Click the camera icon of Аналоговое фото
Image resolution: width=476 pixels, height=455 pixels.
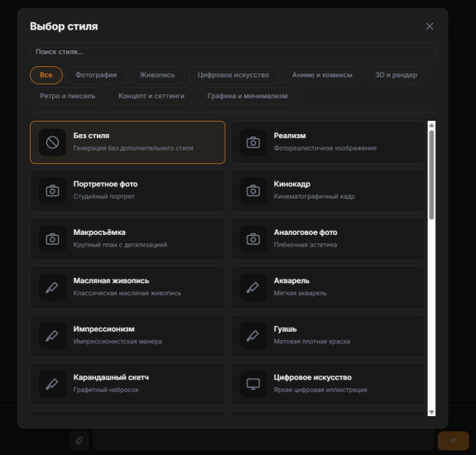252,239
